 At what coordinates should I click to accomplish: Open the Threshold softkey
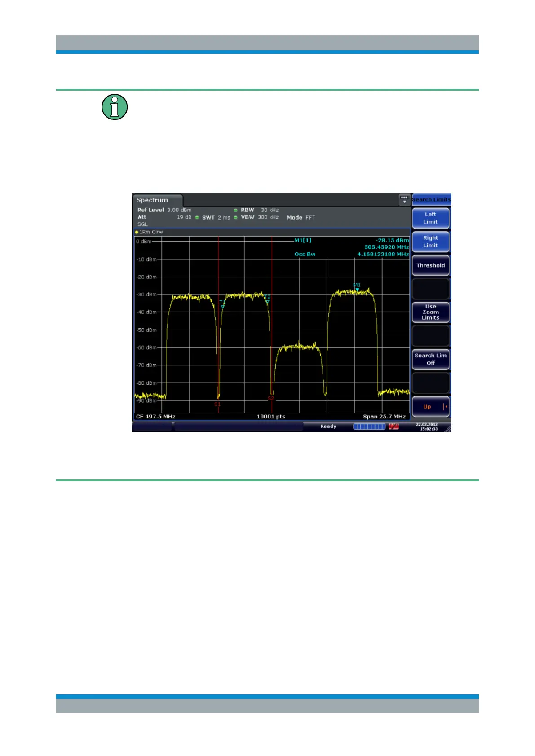tap(430, 265)
